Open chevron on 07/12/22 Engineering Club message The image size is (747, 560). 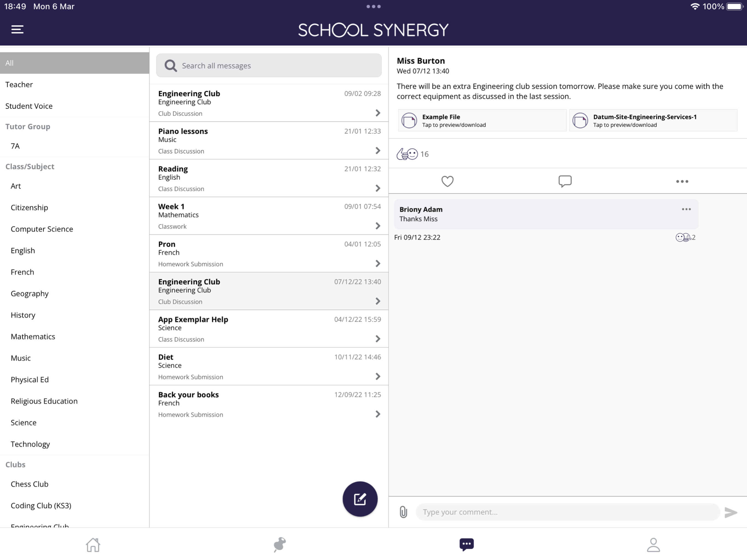click(x=378, y=301)
